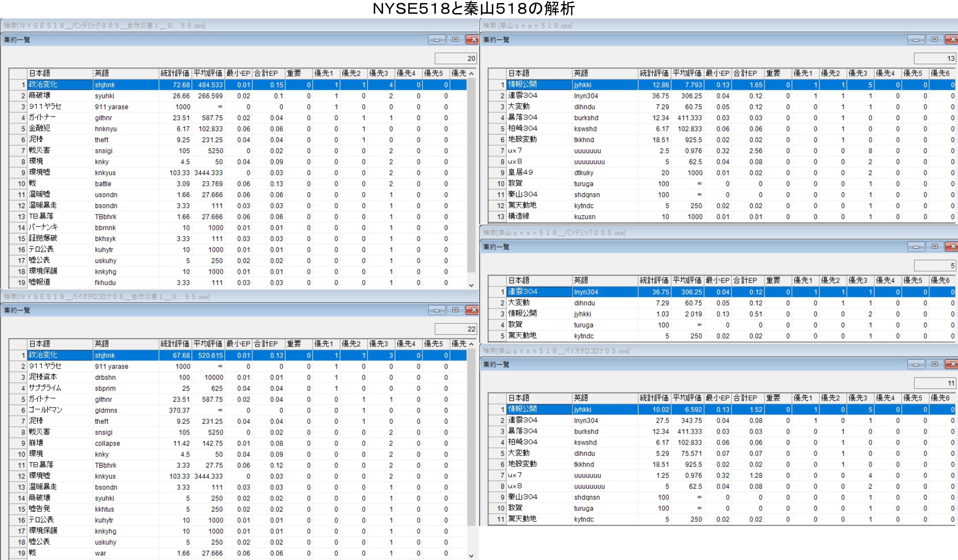Click the 嘘報道 fkhudu row
Image resolution: width=958 pixels, height=560 pixels.
61,283
